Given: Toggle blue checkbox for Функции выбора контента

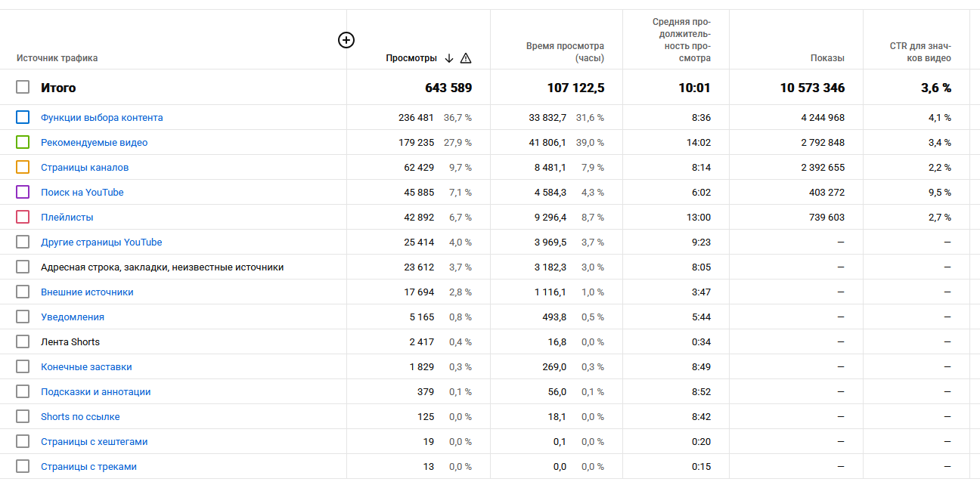Looking at the screenshot, I should click(23, 117).
